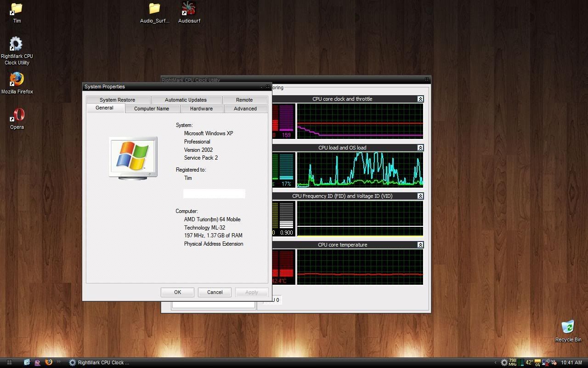Click the CPU load bars tray icon
This screenshot has width=588, height=368.
coord(521,362)
